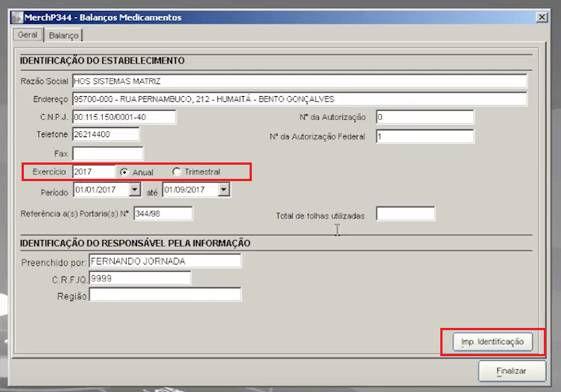Screen dimensions: 561x392
Task: Click the empty Fax field
Action: (x=107, y=154)
